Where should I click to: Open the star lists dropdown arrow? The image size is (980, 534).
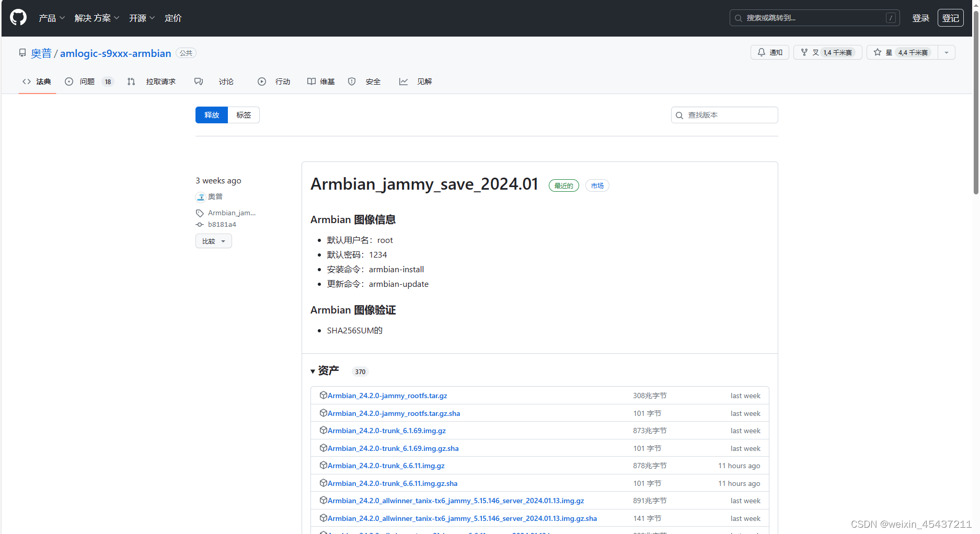point(947,52)
